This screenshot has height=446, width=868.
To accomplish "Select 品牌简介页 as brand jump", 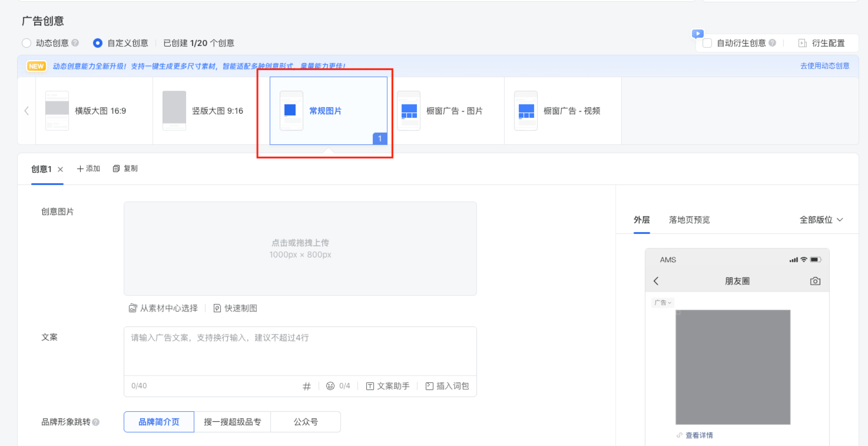I will coord(159,422).
